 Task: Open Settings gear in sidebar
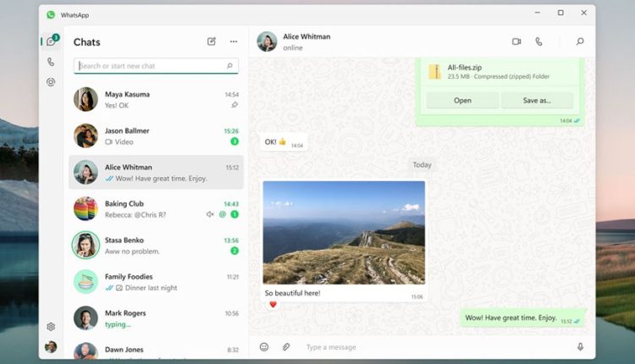[x=51, y=327]
